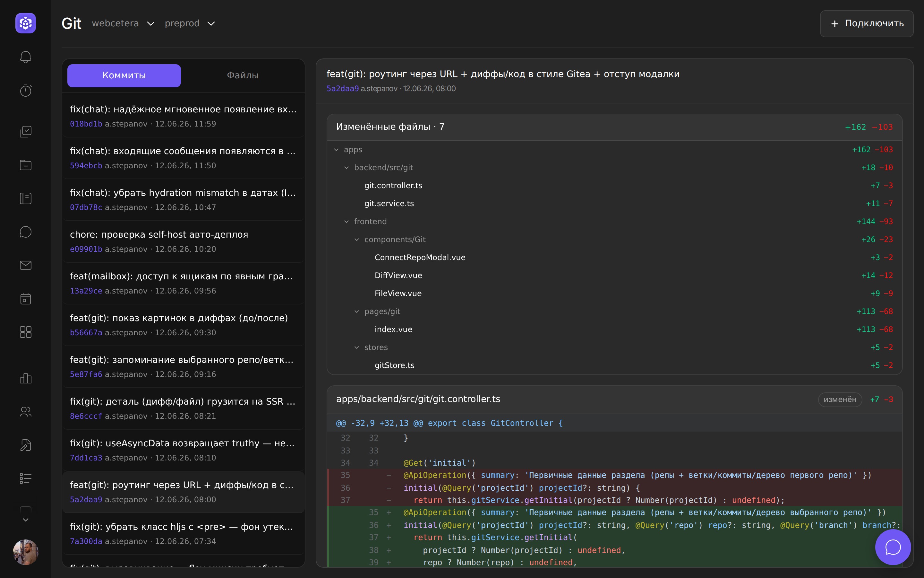The image size is (924, 578).
Task: Open floating chat bubble button
Action: (893, 547)
